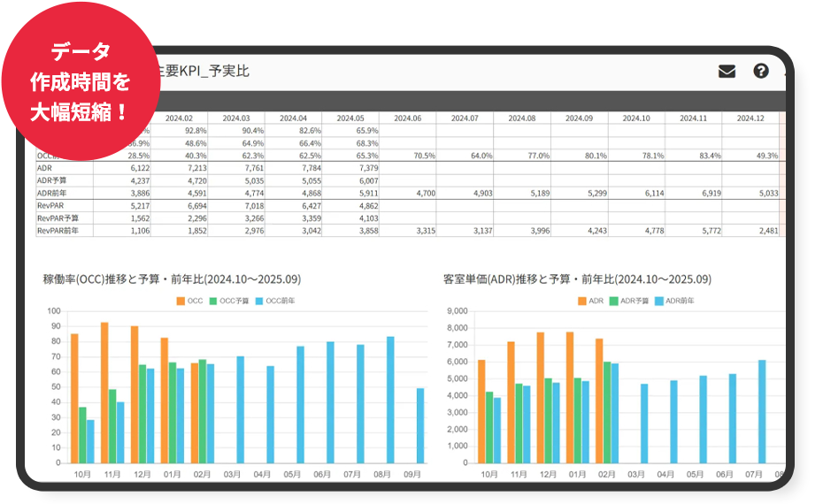Click the green 10月 OCC予算 bar

coord(82,435)
